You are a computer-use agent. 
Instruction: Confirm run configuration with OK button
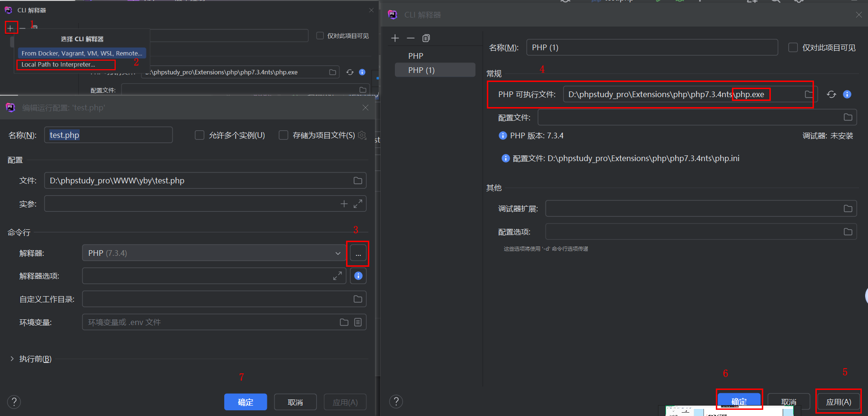246,402
